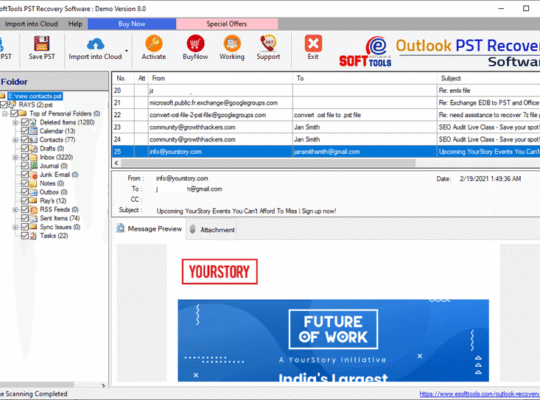Screen dimensions: 540x400
Task: Click the Import into Cloud toolbar icon
Action: tap(95, 44)
